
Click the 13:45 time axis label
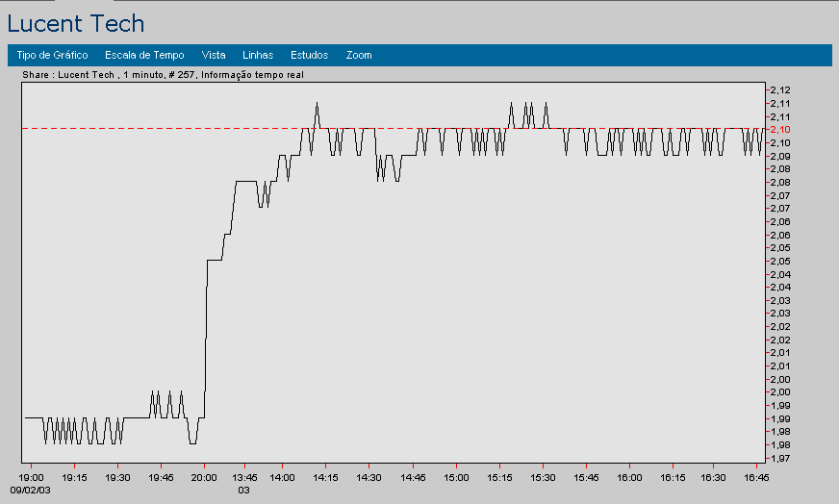(x=244, y=477)
